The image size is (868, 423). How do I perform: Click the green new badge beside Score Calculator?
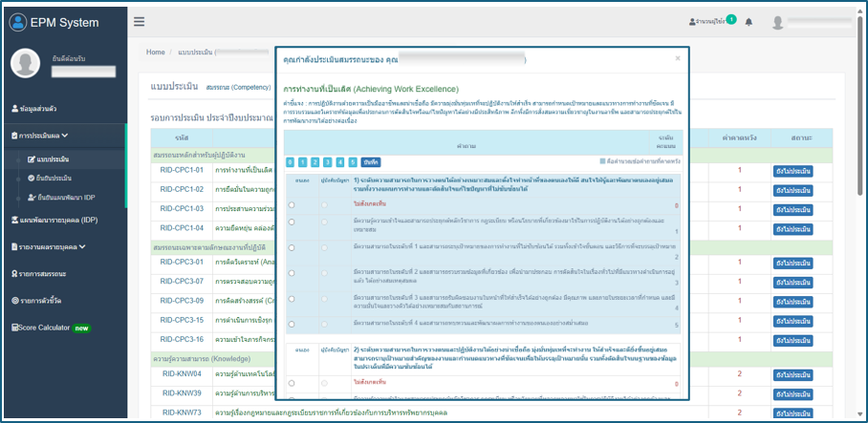[x=81, y=328]
